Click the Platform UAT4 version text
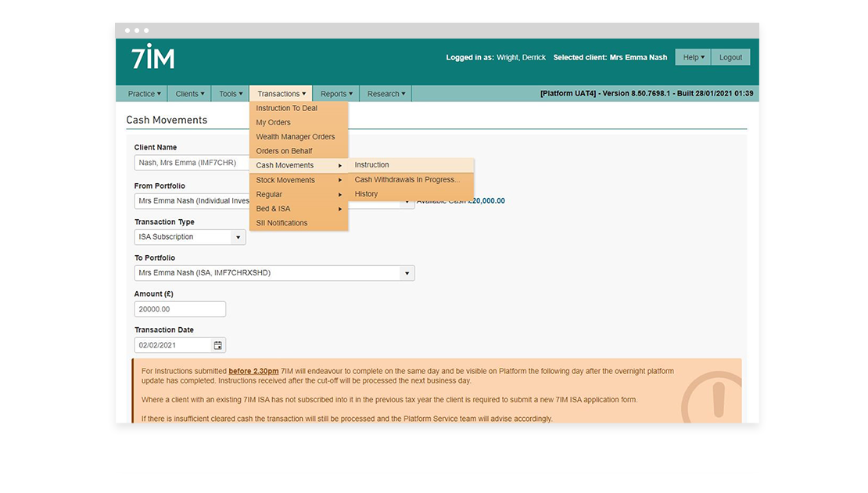 pyautogui.click(x=647, y=94)
